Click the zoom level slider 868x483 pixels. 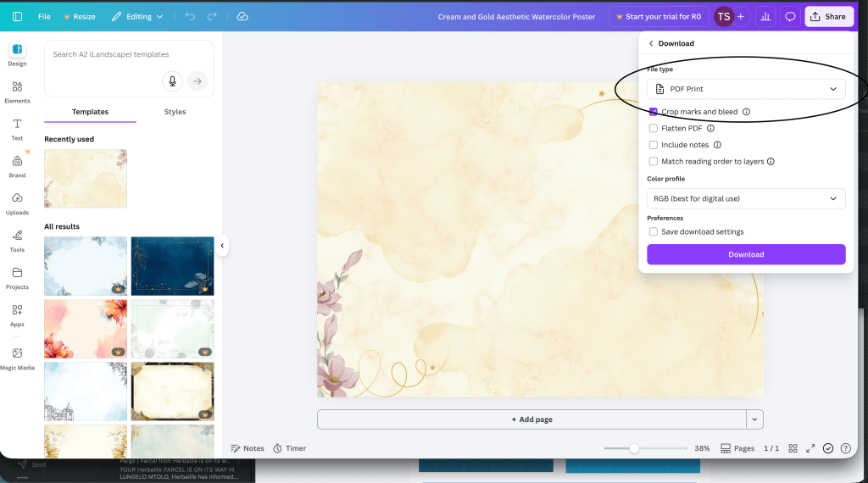click(x=645, y=448)
